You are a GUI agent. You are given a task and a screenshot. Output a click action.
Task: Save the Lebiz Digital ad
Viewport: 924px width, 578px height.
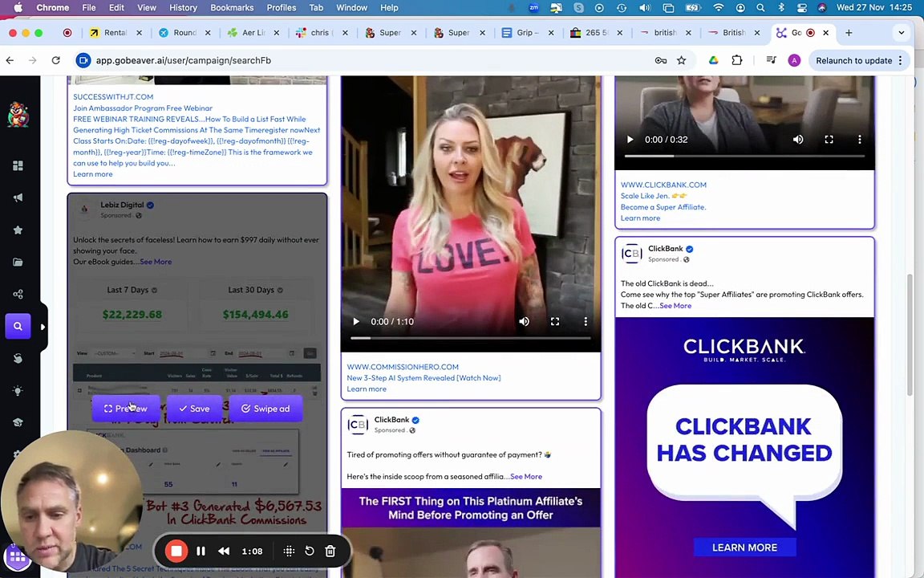(194, 408)
